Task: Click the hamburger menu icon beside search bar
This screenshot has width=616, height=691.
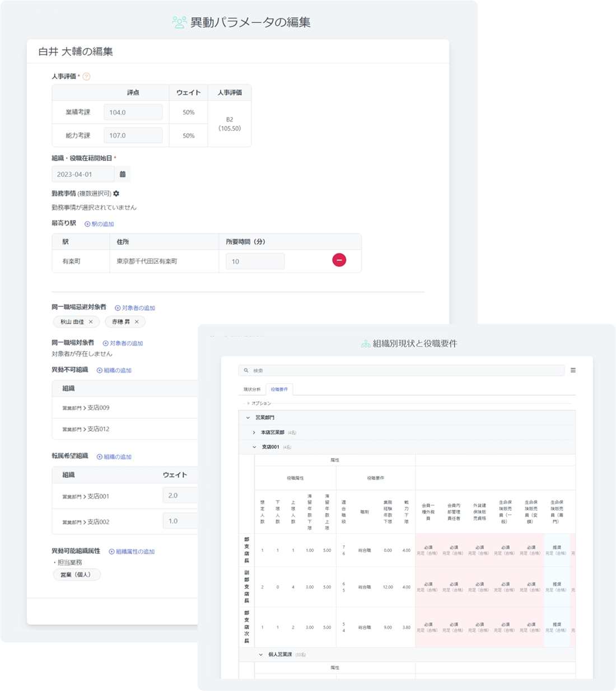Action: tap(573, 370)
